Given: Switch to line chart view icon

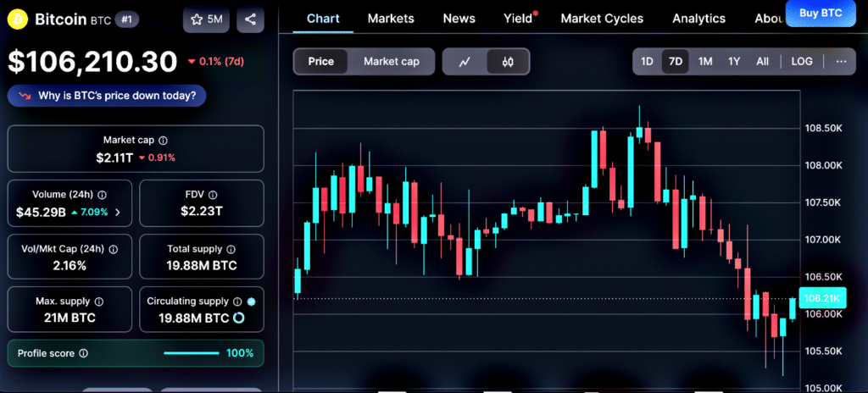Looking at the screenshot, I should pos(465,62).
